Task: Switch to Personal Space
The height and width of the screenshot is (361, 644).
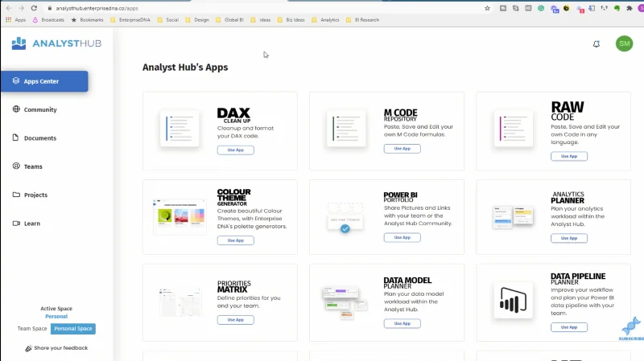Action: tap(73, 329)
